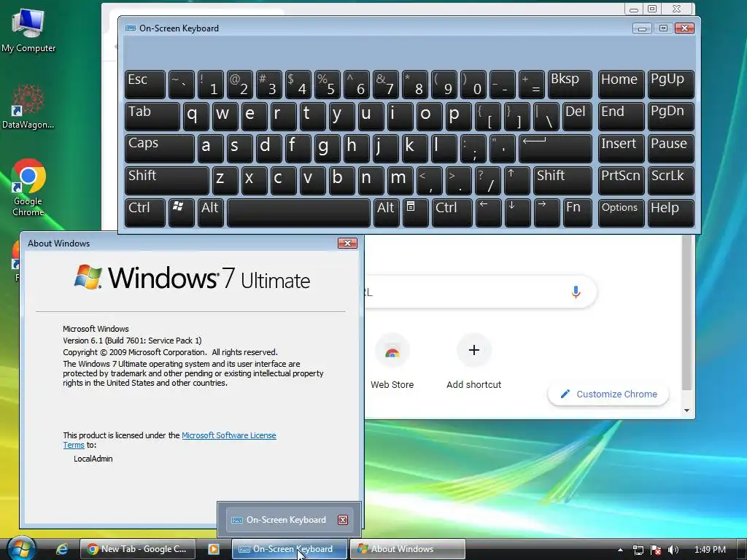Click the Chrome page scroll down arrow

click(686, 411)
